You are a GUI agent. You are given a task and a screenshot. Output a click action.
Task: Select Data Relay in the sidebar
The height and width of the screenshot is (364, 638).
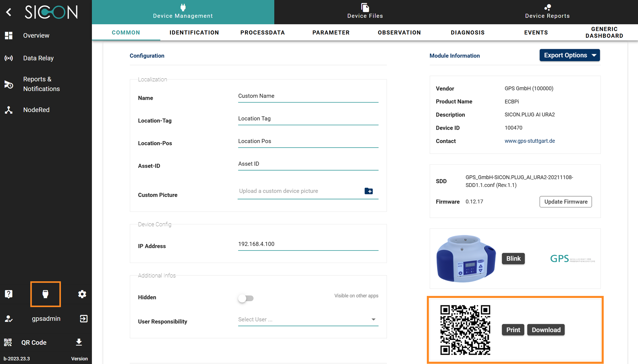(38, 58)
